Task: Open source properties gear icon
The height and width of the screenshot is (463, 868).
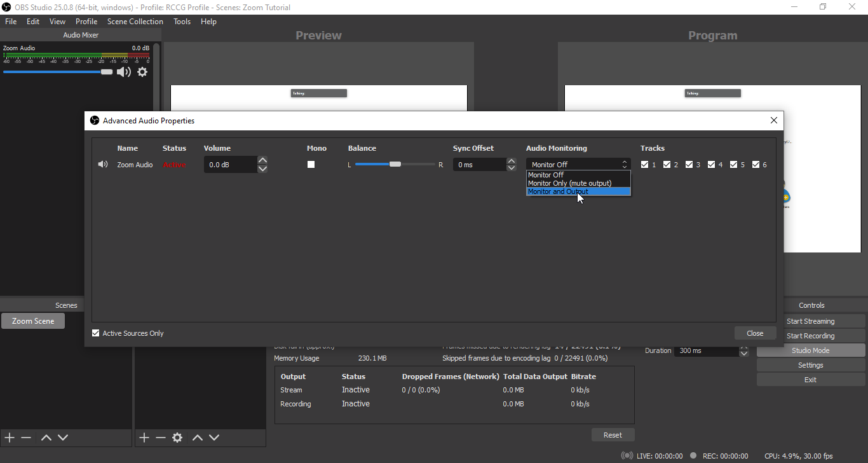Action: pos(177,438)
